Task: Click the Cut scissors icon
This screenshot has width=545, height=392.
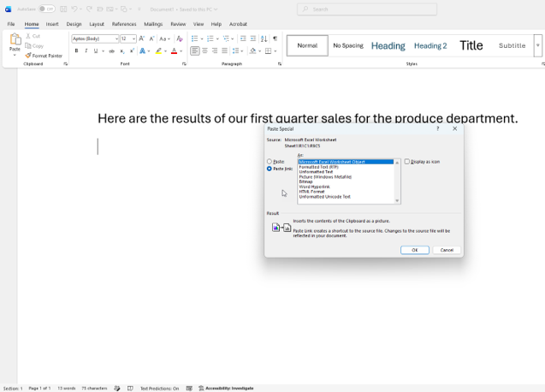Action: (x=28, y=36)
